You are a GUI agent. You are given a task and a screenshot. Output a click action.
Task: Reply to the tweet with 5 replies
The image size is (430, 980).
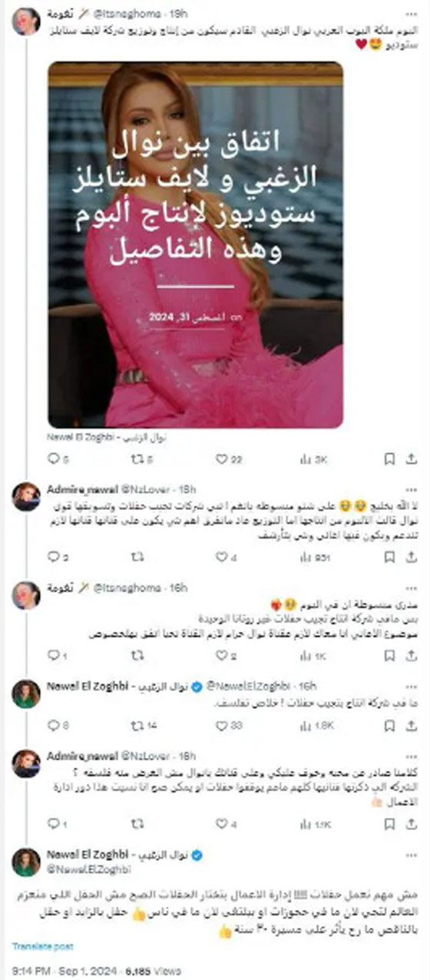(x=57, y=459)
